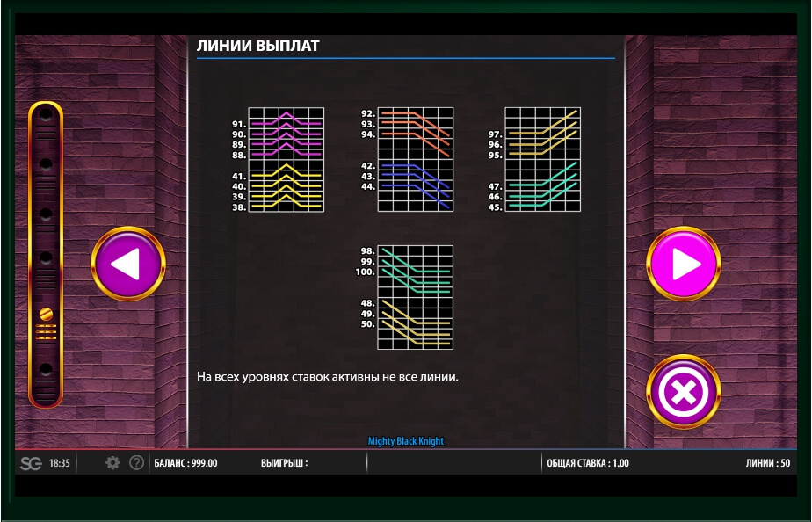Click the yellow payline label 41
The width and height of the screenshot is (812, 522).
[238, 177]
